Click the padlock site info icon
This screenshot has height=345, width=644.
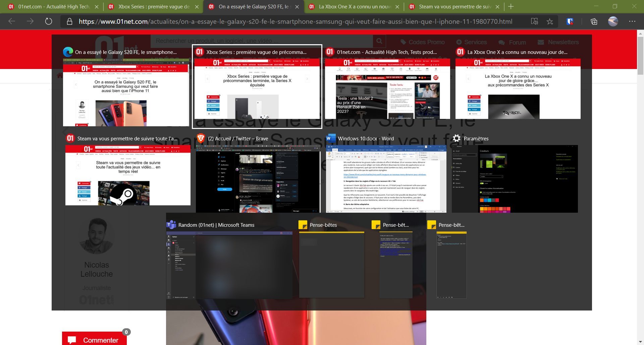point(69,21)
